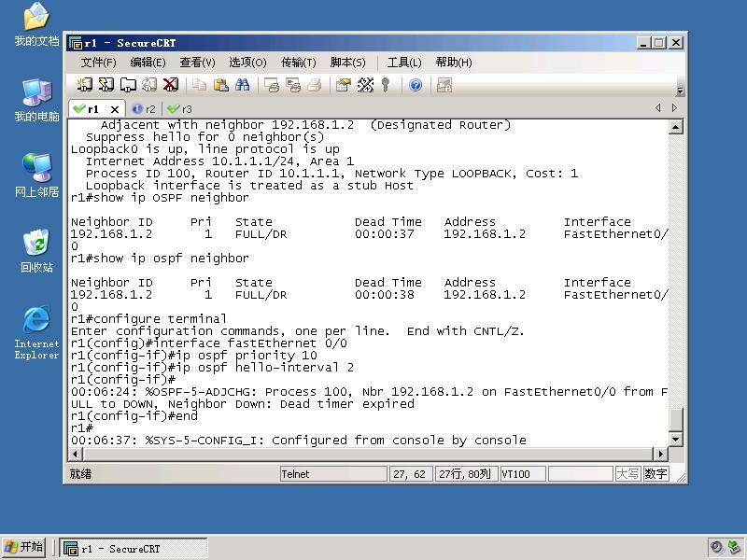This screenshot has width=747, height=560.
Task: Click the horizontal scrollbar left arrow
Action: (76, 454)
